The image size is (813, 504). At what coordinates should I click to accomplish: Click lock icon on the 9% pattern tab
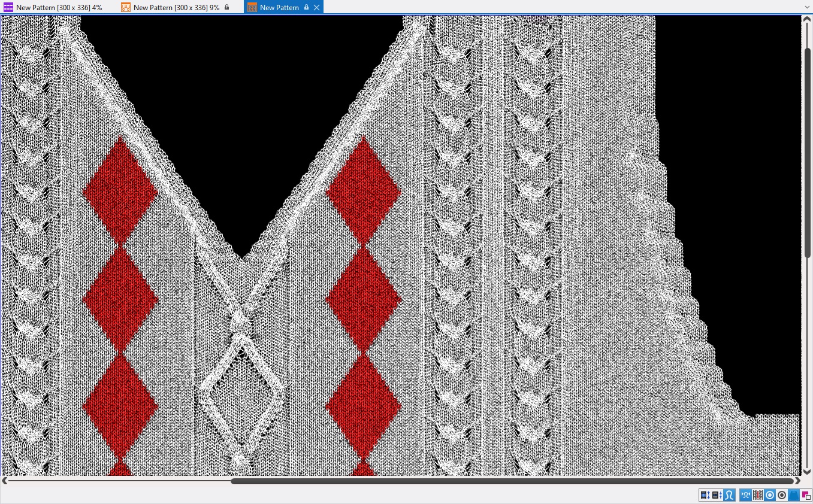(x=227, y=8)
